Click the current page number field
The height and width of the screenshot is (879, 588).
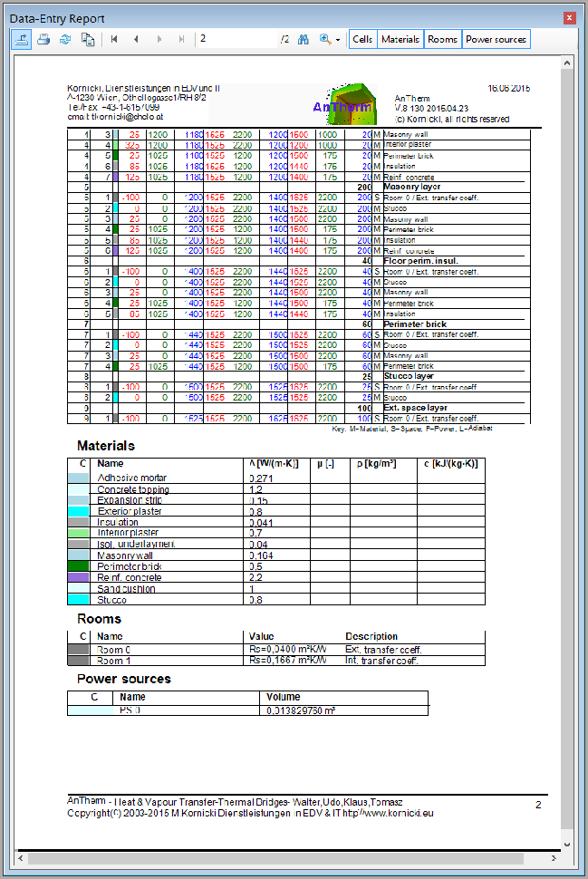(x=236, y=39)
